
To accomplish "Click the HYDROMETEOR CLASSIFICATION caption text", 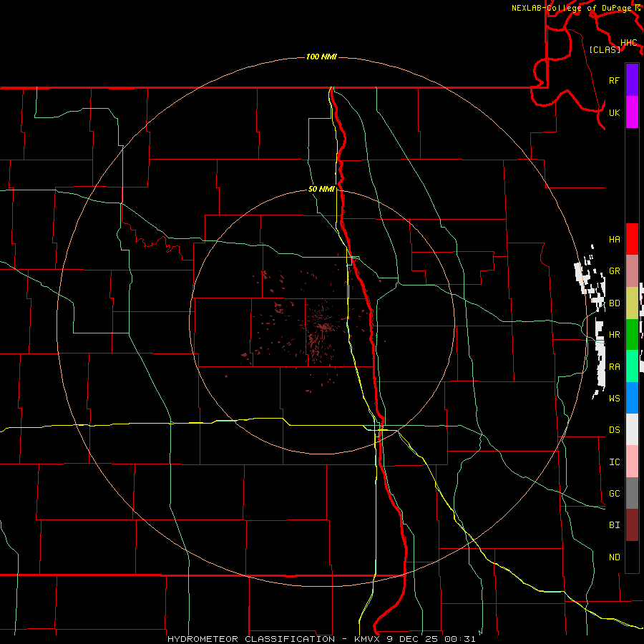I will click(x=321, y=639).
